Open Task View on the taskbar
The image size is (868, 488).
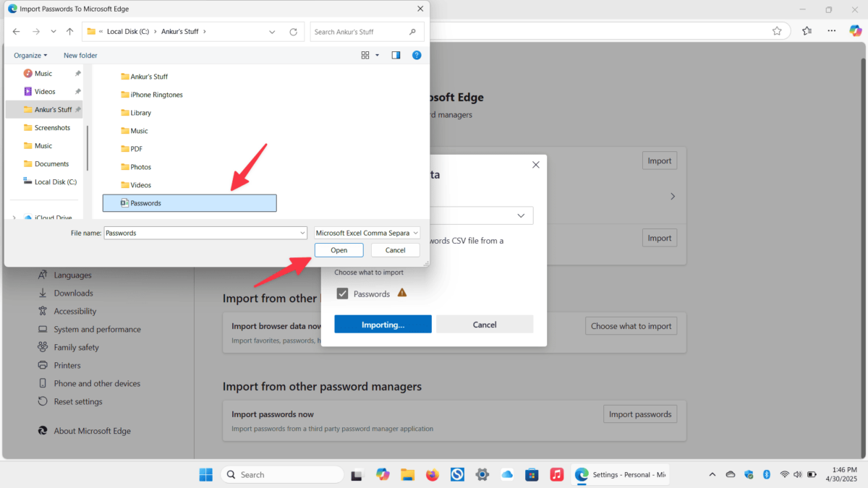tap(357, 474)
